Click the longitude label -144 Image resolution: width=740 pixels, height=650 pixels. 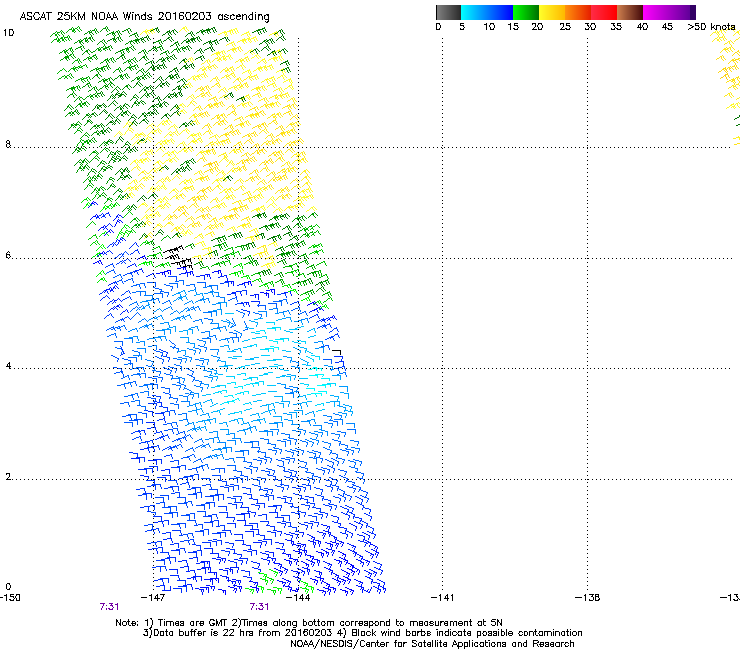click(x=298, y=598)
